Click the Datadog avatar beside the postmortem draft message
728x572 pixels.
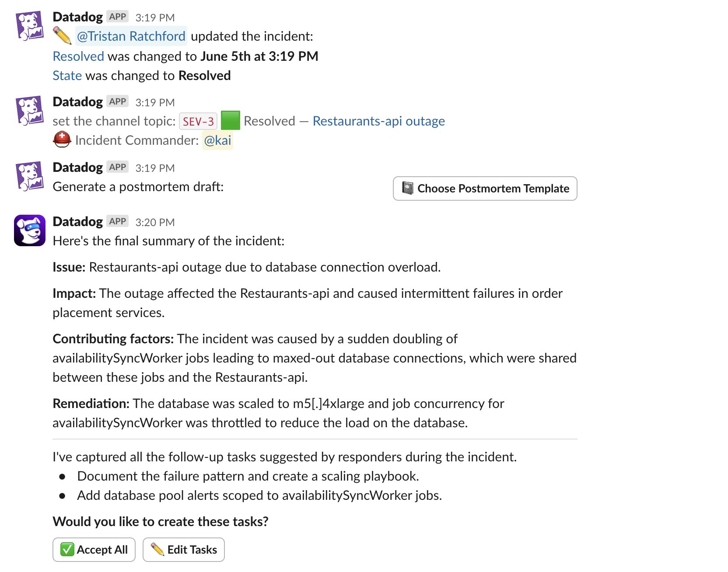30,176
